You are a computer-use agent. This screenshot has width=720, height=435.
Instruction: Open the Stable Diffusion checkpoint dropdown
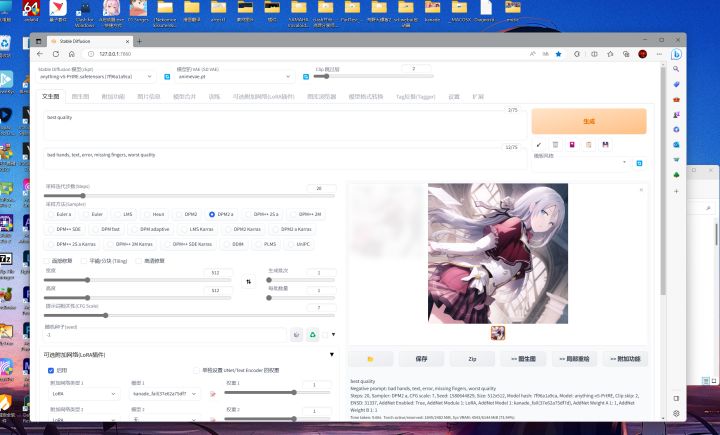point(96,77)
